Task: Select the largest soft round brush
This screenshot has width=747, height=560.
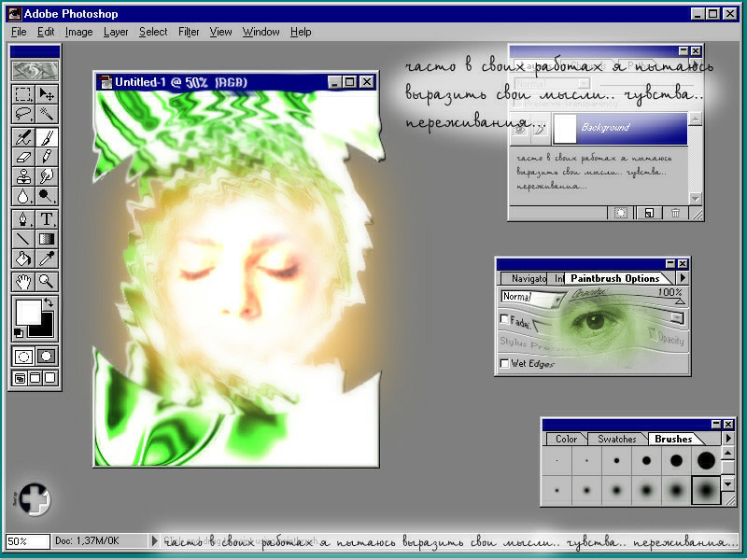Action: coord(705,487)
